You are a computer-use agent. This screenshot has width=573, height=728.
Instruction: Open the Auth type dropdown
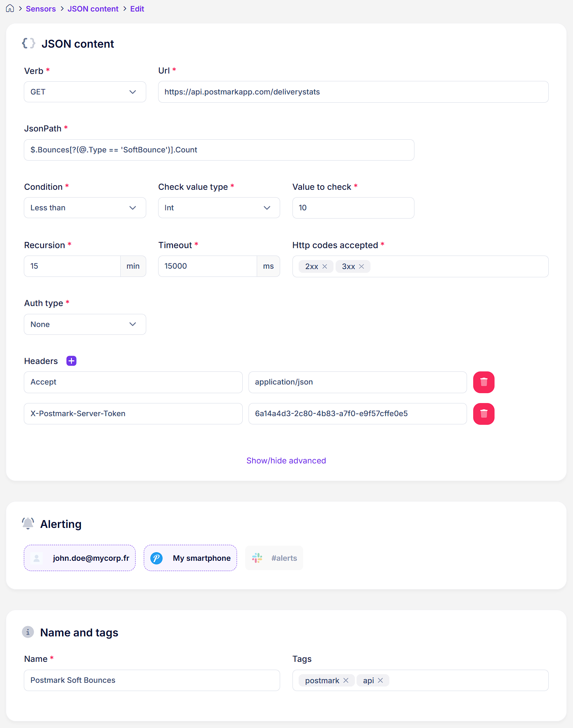tap(85, 325)
